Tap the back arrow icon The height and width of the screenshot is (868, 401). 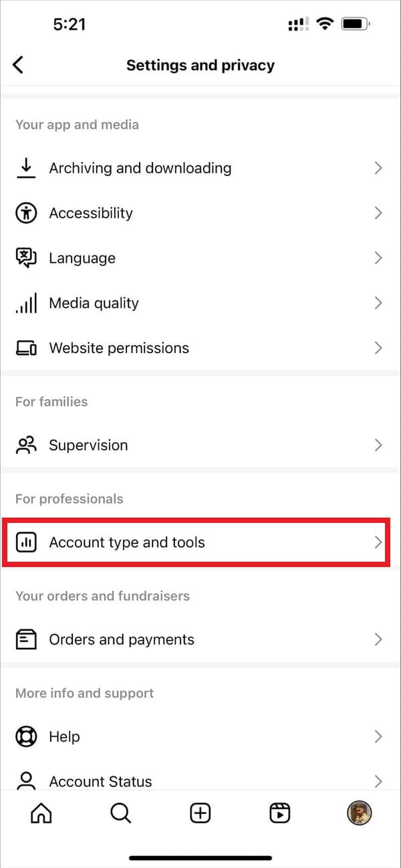(18, 65)
